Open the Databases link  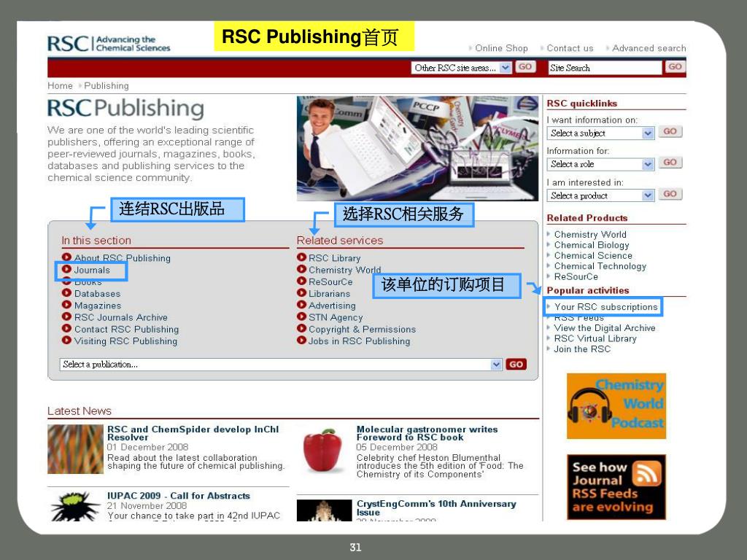tap(97, 293)
